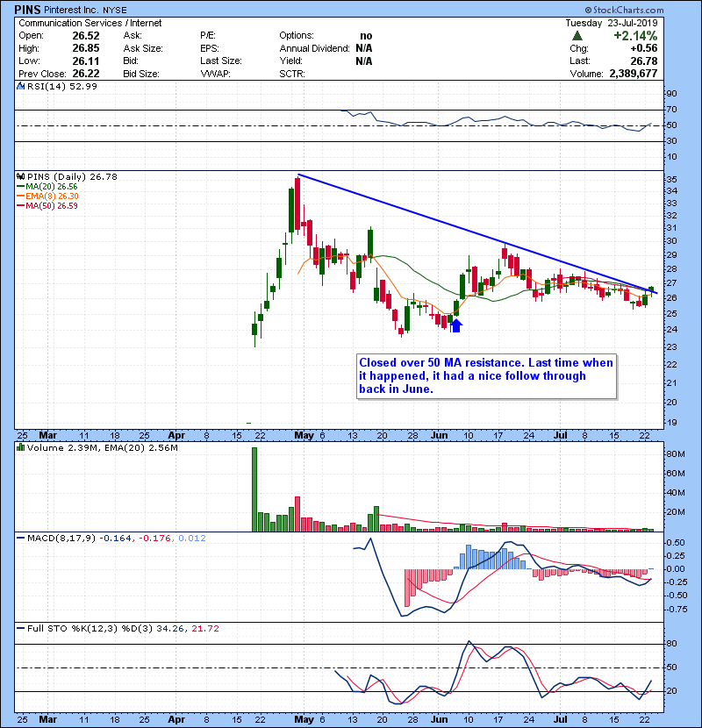Click the Chg value +0.56
The width and height of the screenshot is (702, 728).
(644, 48)
